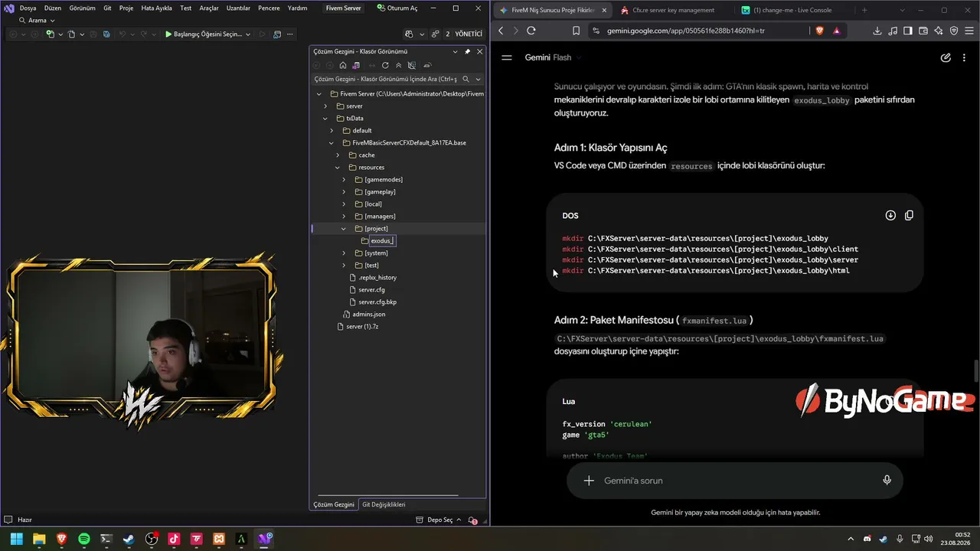Open Brave Shields lion icon

tap(819, 31)
